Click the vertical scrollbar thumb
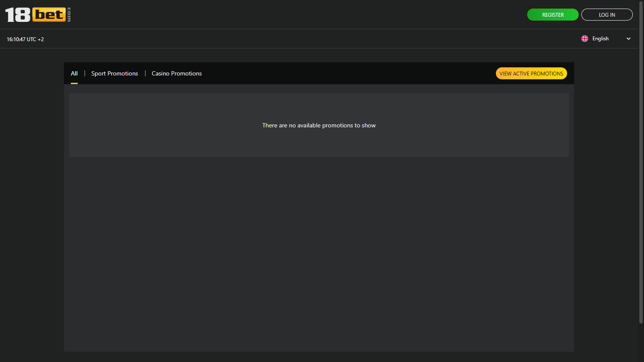The width and height of the screenshot is (644, 362). 641,163
